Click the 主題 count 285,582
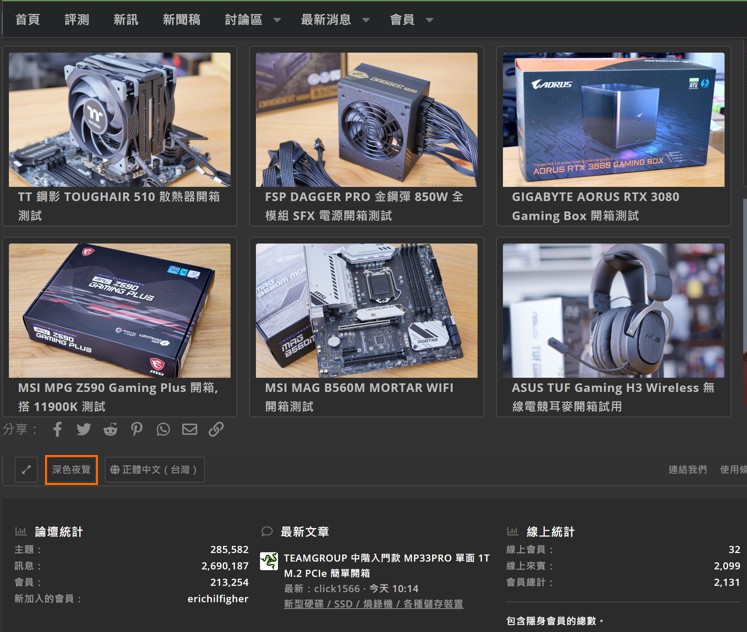 229,550
